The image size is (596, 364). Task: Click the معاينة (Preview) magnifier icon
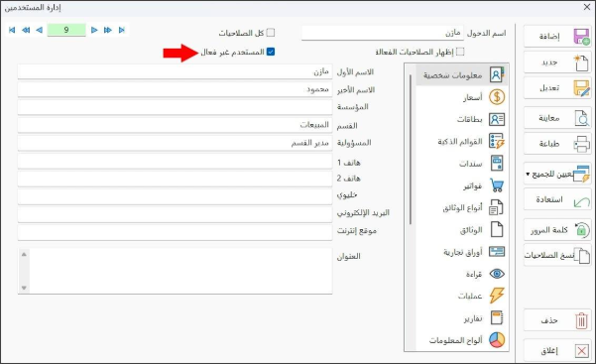581,118
